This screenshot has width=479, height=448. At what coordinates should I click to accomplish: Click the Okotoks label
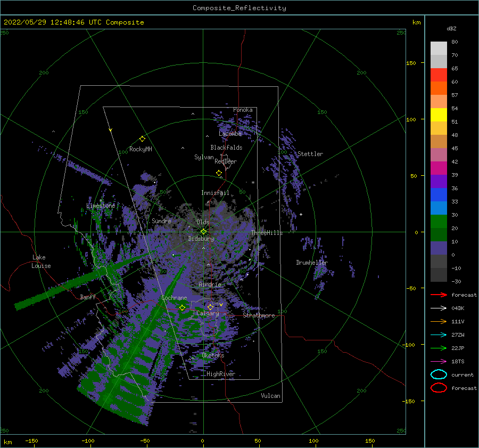pyautogui.click(x=213, y=355)
